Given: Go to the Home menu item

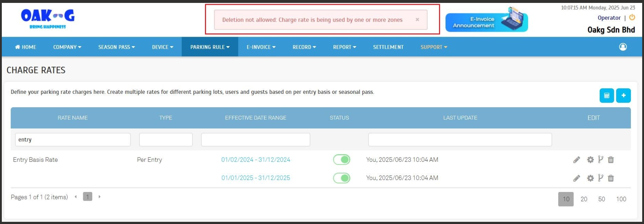Looking at the screenshot, I should [x=25, y=47].
